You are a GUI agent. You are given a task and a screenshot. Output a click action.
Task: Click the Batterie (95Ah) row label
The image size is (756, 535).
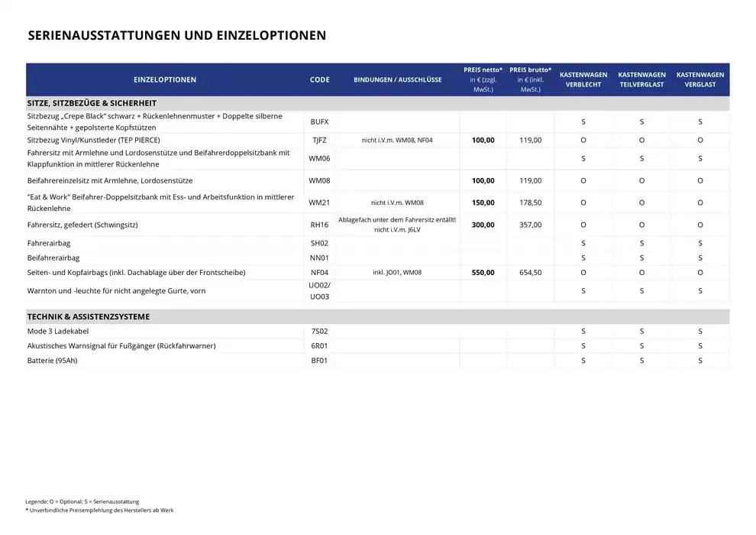pos(52,361)
